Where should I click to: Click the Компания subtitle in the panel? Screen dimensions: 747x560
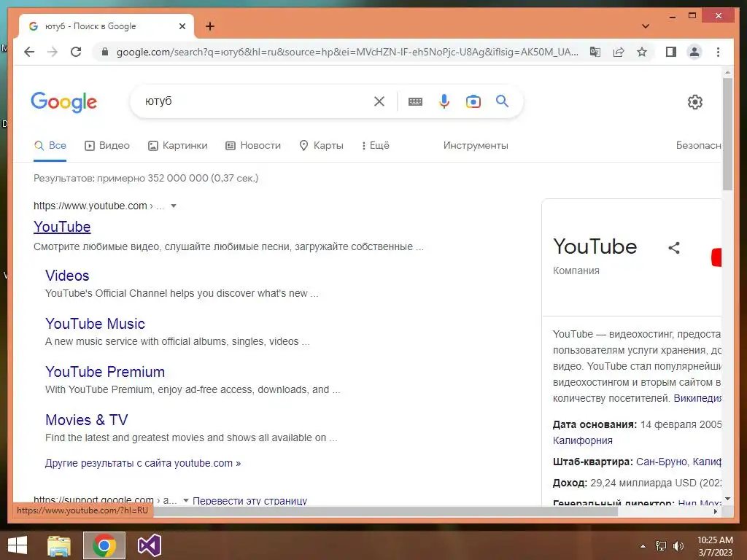pos(576,271)
